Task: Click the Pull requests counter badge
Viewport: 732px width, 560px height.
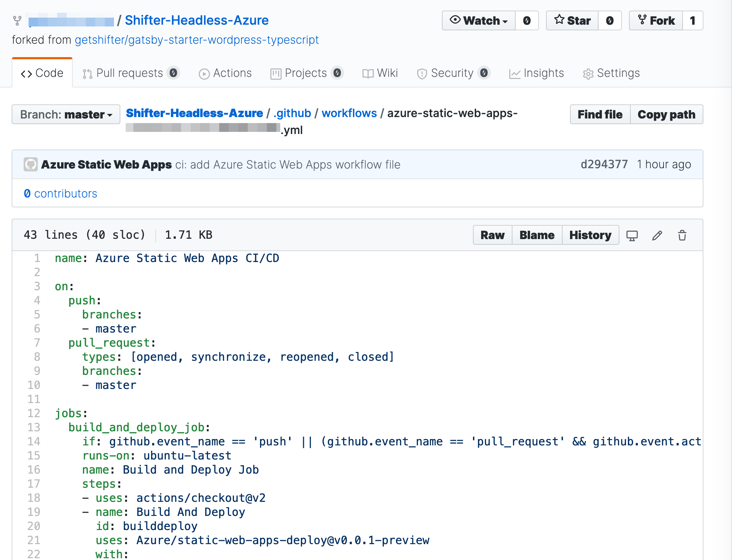Action: coord(173,73)
